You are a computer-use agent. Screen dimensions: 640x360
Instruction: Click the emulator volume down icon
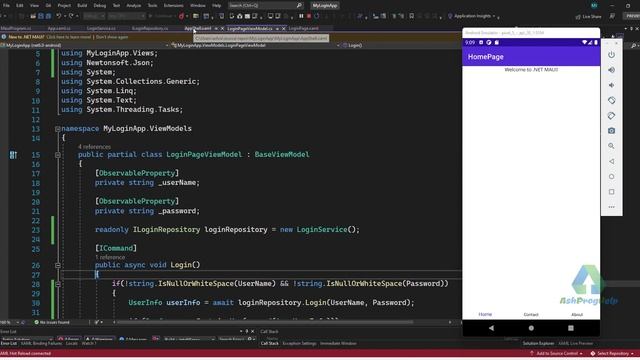click(x=611, y=85)
